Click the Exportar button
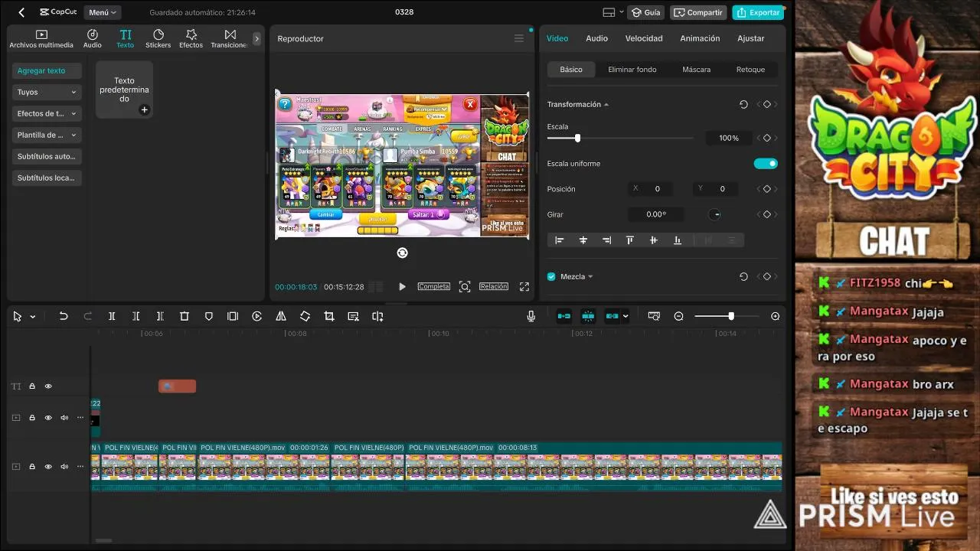 pos(757,12)
